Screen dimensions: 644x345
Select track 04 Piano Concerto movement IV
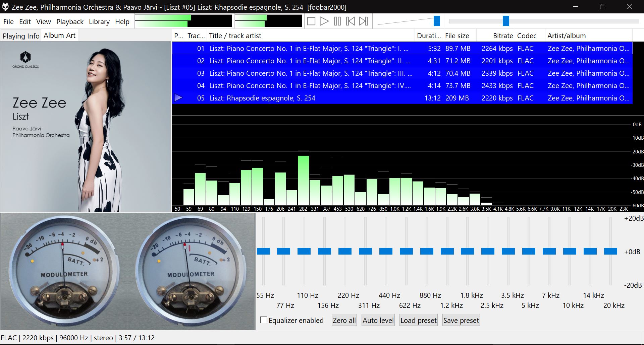[402, 86]
